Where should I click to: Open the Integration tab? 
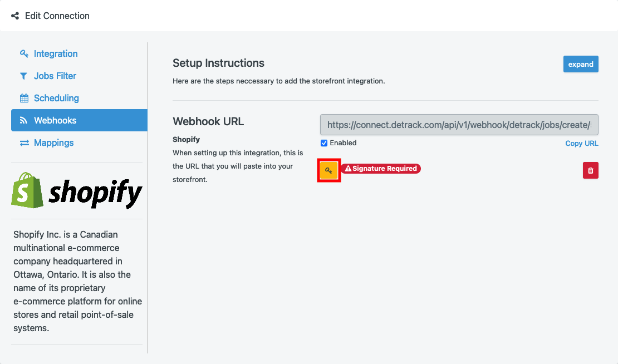(x=56, y=54)
